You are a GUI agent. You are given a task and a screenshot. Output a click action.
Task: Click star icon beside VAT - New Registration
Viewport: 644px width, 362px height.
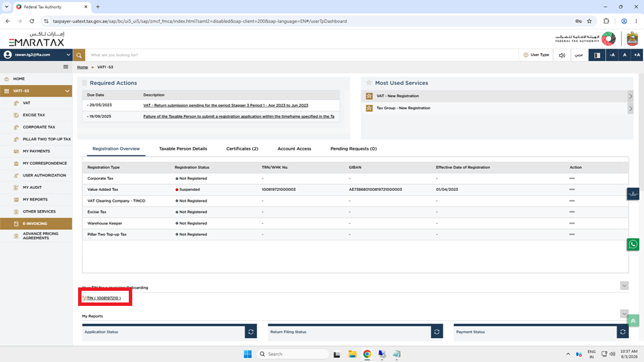[x=369, y=96]
